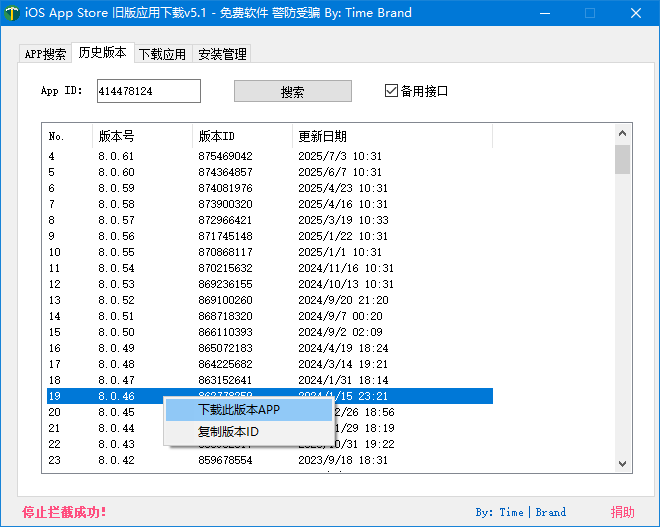Toggle the 备用接口 checkbox
The height and width of the screenshot is (527, 660).
point(392,91)
